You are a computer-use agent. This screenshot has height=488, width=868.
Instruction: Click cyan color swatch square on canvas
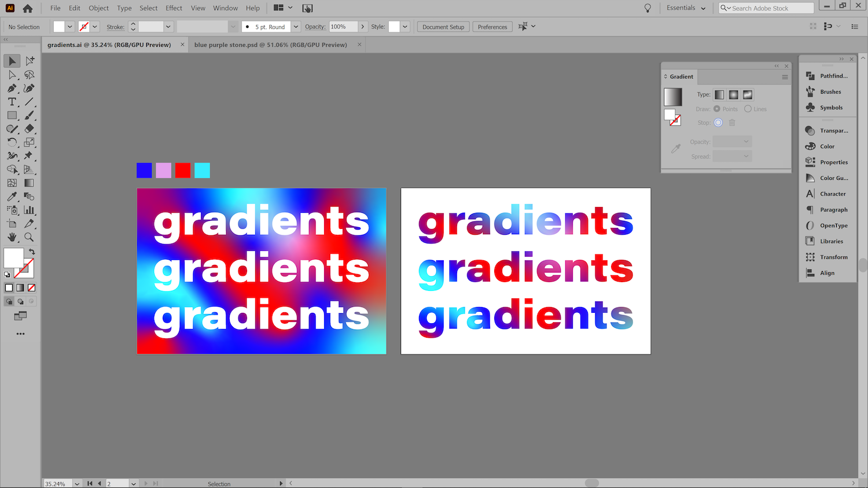[202, 170]
